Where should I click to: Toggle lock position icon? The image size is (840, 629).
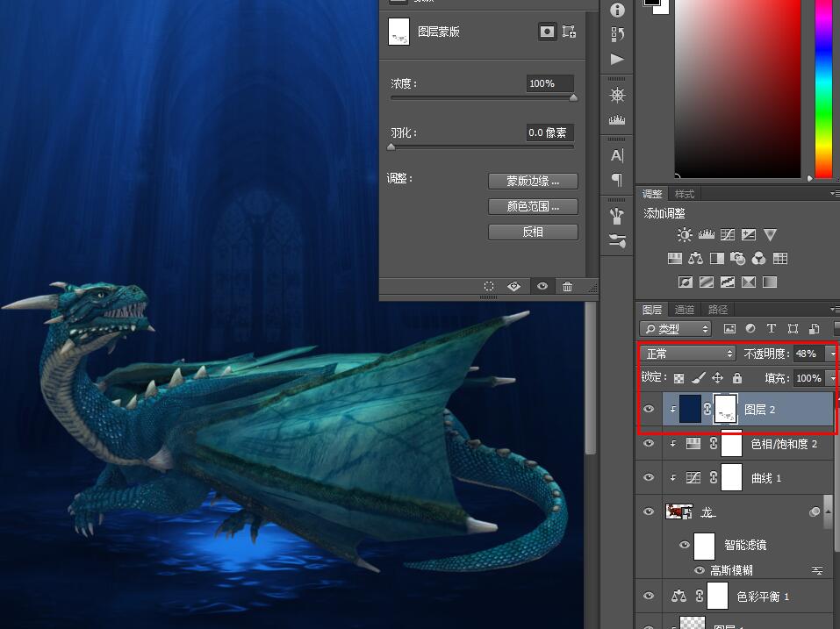(717, 378)
